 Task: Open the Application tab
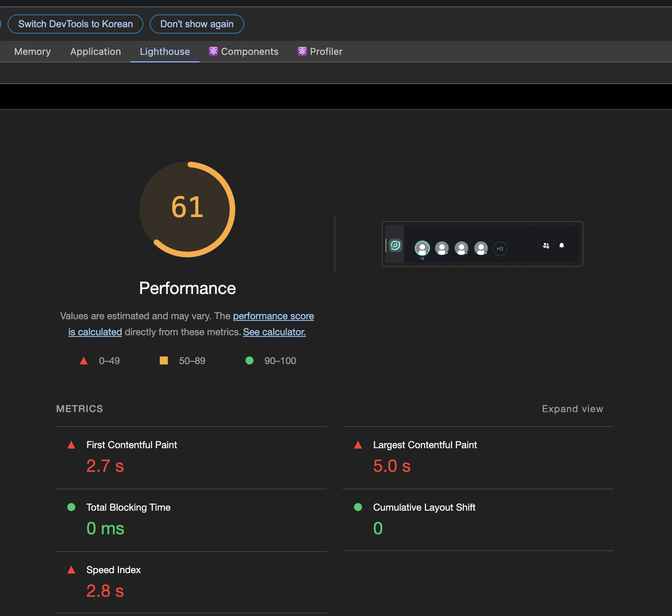click(96, 52)
